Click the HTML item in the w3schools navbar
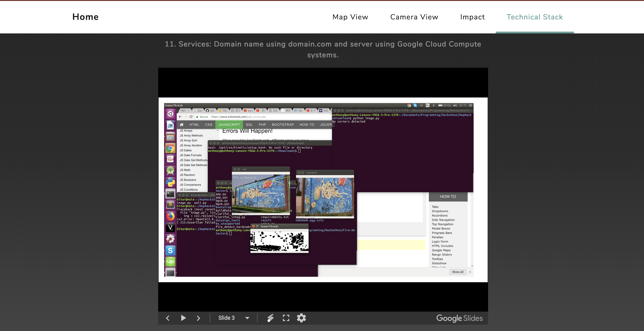644x331 pixels. [x=194, y=125]
